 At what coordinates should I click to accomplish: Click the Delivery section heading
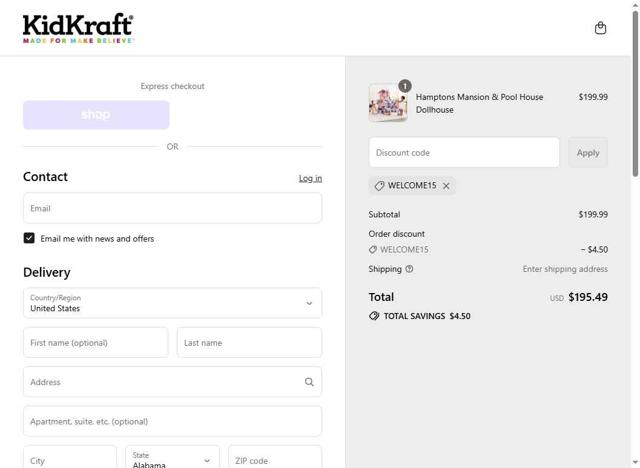(x=47, y=272)
